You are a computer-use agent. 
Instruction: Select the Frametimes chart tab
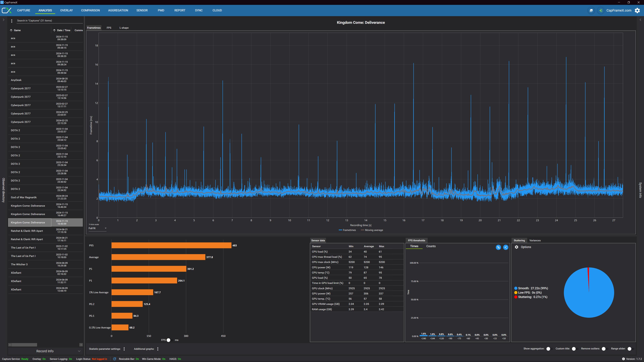[x=94, y=28]
